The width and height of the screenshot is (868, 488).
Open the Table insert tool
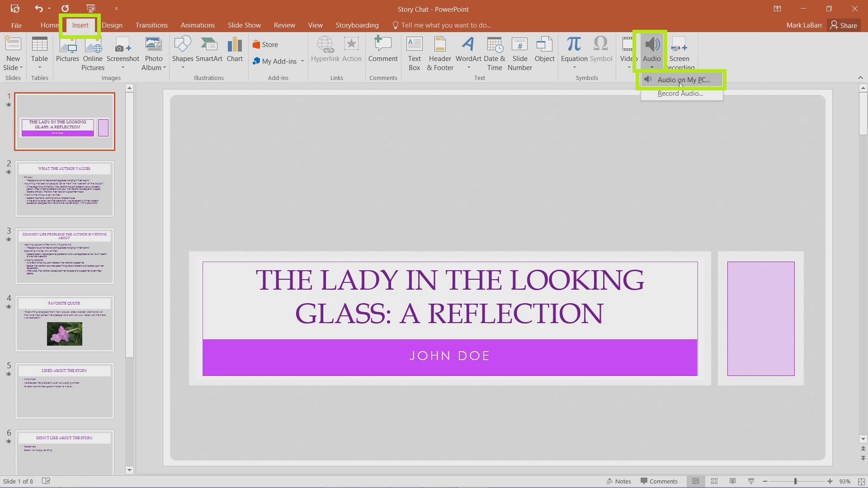coord(39,53)
